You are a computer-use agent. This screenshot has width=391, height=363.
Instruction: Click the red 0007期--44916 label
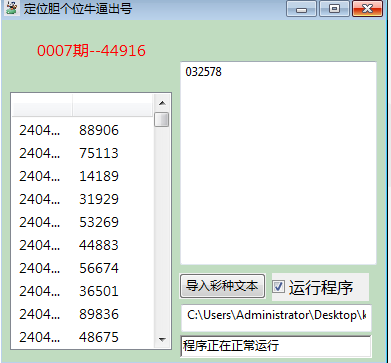coord(91,51)
